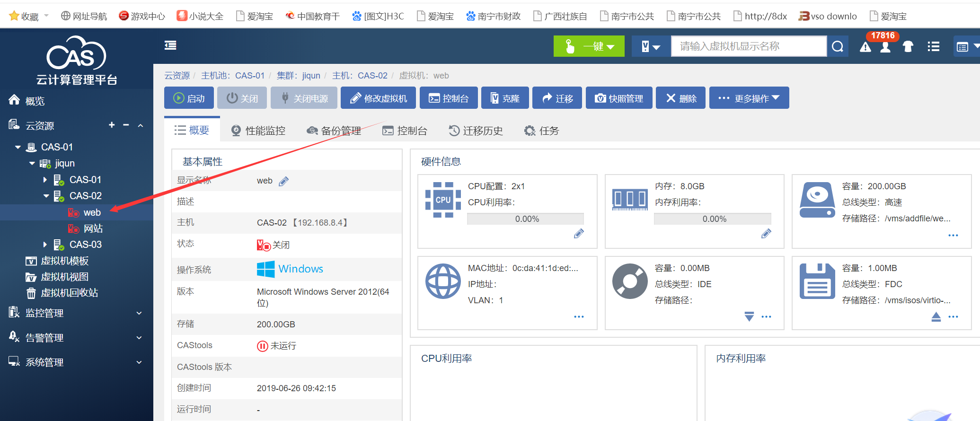Image resolution: width=980 pixels, height=421 pixels.
Task: Click the 克隆 button
Action: pyautogui.click(x=505, y=98)
